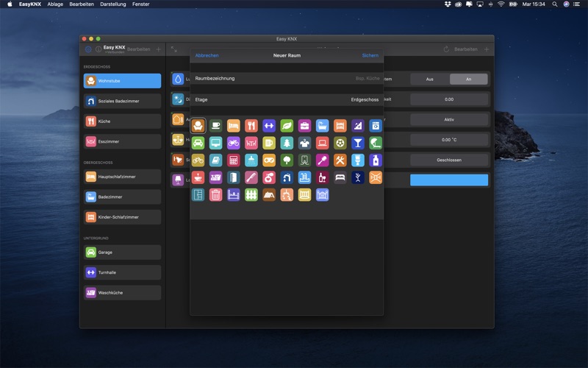Open settings via the gear icon

88,49
